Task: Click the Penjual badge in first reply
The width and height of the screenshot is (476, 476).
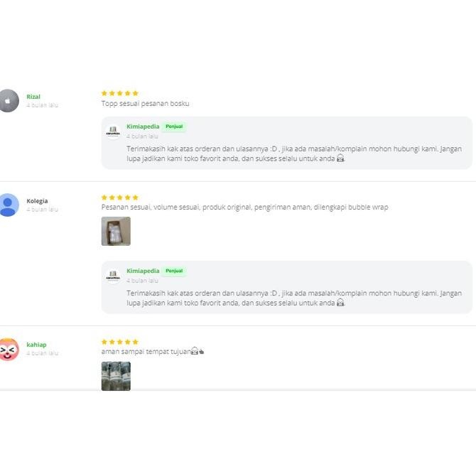Action: tap(174, 126)
